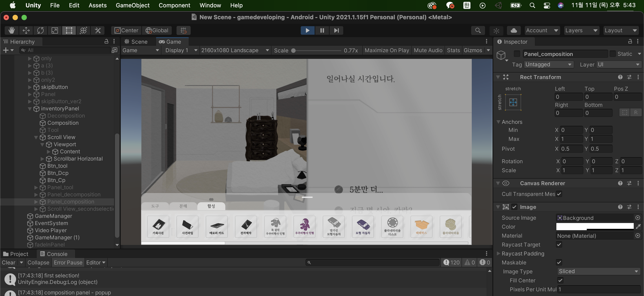
Task: Click the anchor presets stretch box
Action: click(513, 102)
